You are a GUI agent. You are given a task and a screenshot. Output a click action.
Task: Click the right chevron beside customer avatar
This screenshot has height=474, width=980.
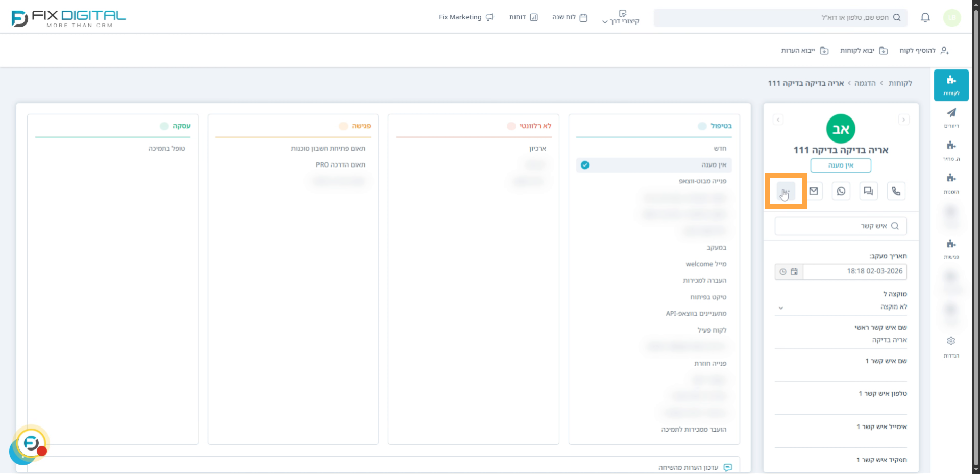[903, 120]
